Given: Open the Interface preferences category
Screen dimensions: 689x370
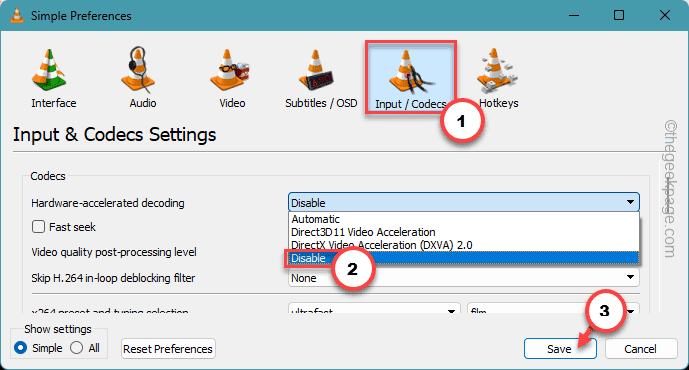Looking at the screenshot, I should point(54,78).
